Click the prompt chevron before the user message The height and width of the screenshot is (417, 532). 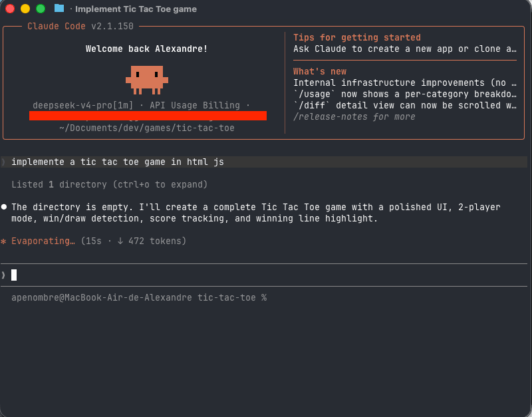tap(3, 162)
